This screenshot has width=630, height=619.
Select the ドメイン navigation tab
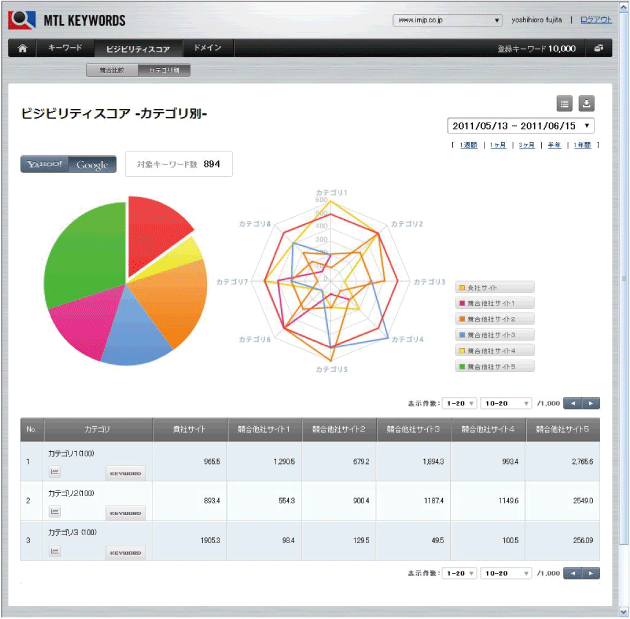(x=208, y=48)
